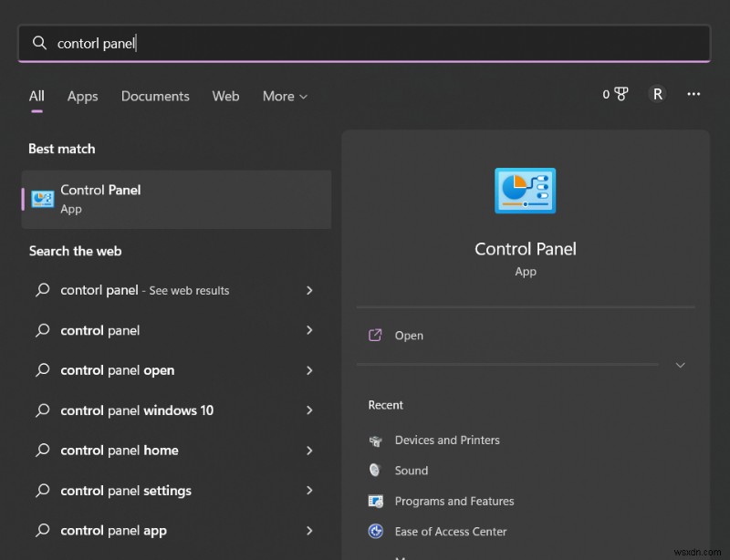Expand additional Control Panel actions chevron

tap(680, 365)
